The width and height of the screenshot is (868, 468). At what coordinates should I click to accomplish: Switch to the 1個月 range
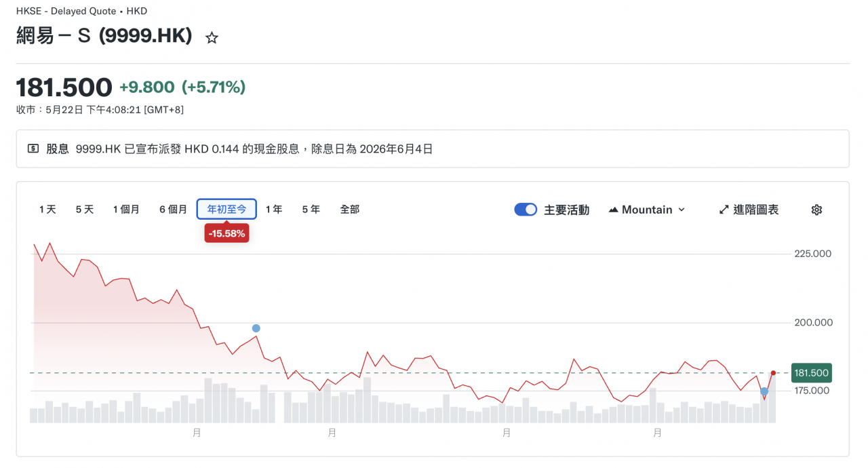click(126, 210)
